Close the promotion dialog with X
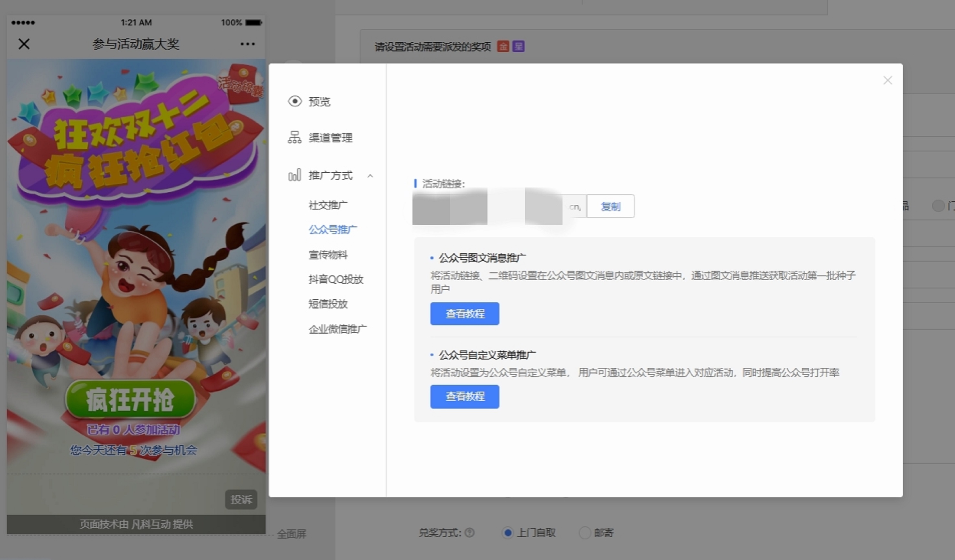The width and height of the screenshot is (955, 560). click(x=887, y=80)
